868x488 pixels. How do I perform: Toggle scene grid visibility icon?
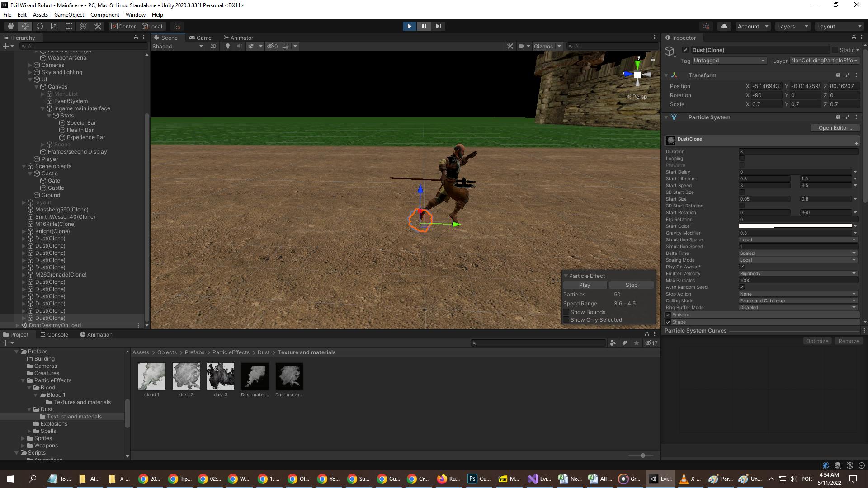[x=285, y=46]
